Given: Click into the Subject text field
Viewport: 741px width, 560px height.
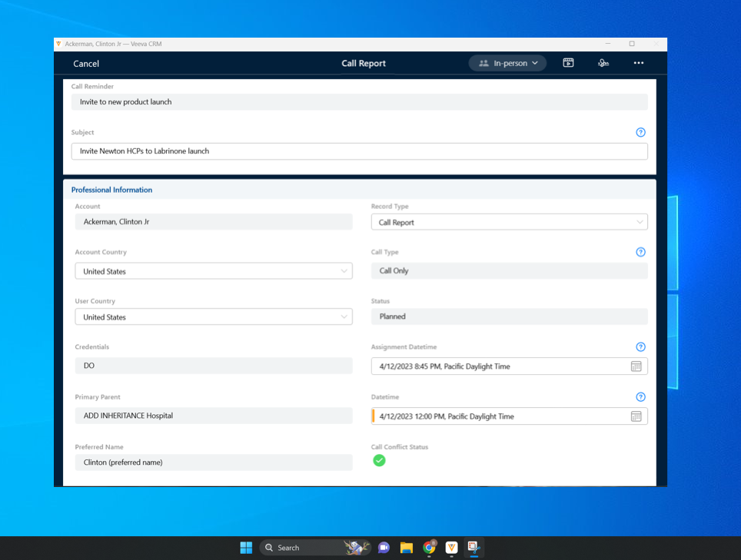Looking at the screenshot, I should 359,151.
